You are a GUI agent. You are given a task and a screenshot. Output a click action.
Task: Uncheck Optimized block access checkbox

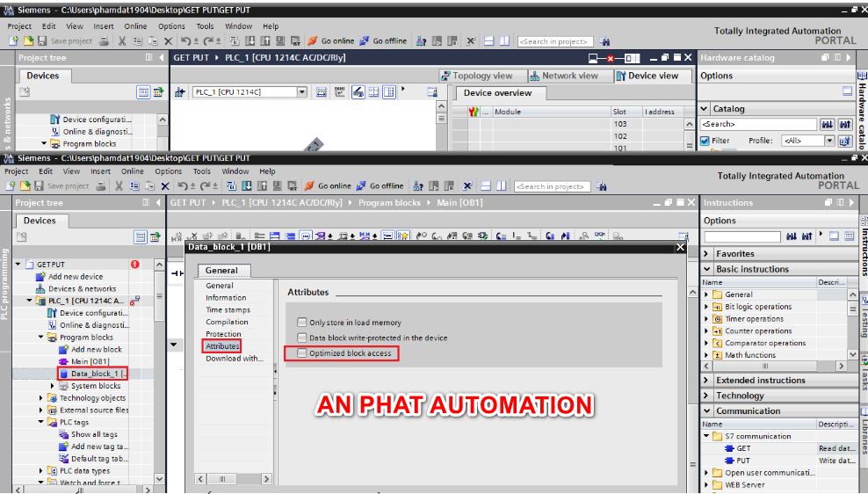302,353
